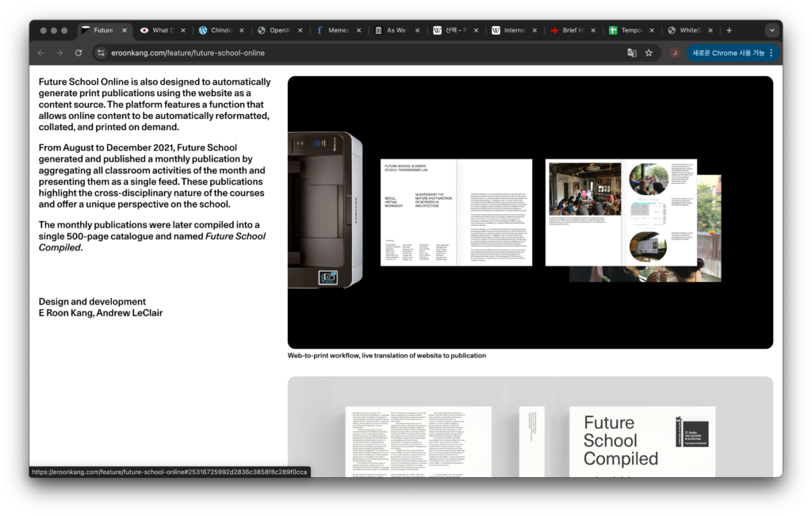This screenshot has width=812, height=516.
Task: Switch to the Chindo tab
Action: pos(216,30)
